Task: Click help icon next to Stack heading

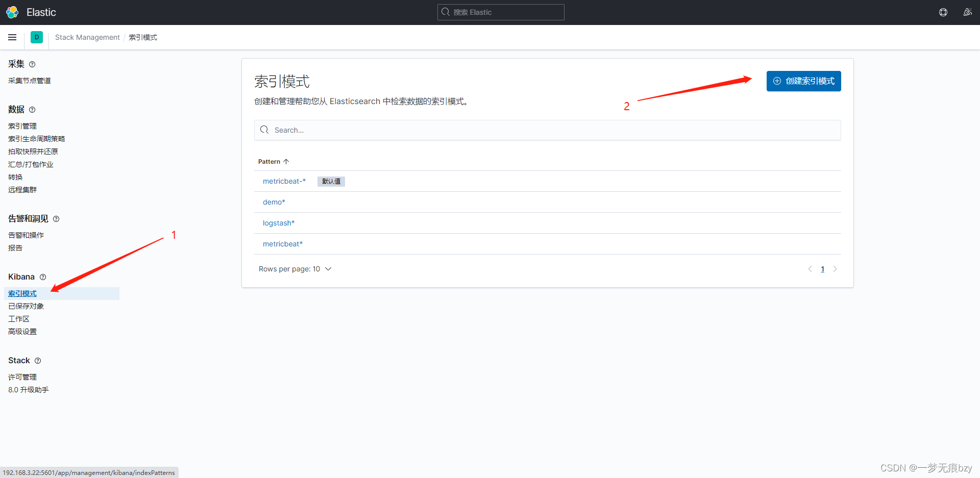Action: [38, 361]
